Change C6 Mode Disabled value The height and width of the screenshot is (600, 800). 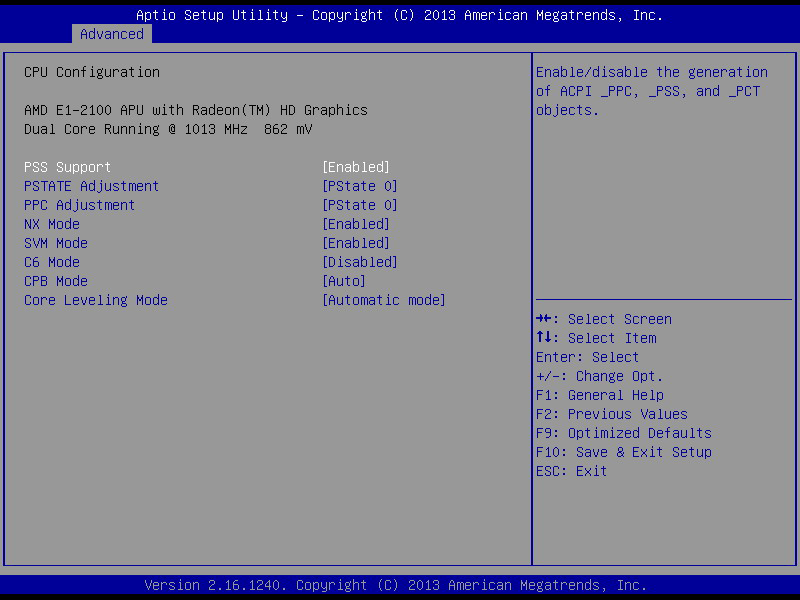(x=360, y=262)
